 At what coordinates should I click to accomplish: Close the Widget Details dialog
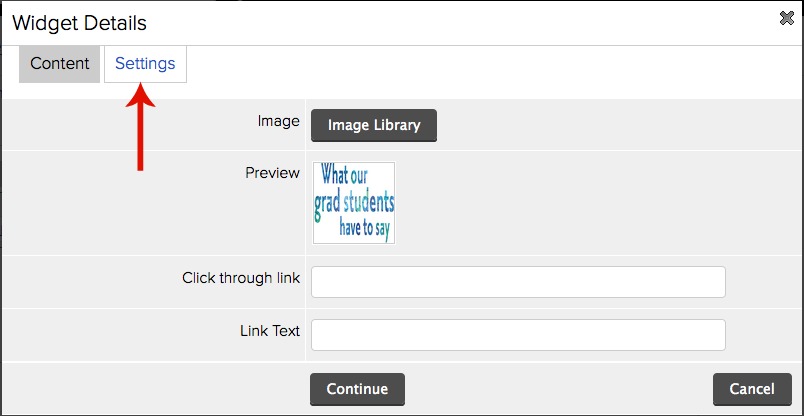tap(787, 18)
